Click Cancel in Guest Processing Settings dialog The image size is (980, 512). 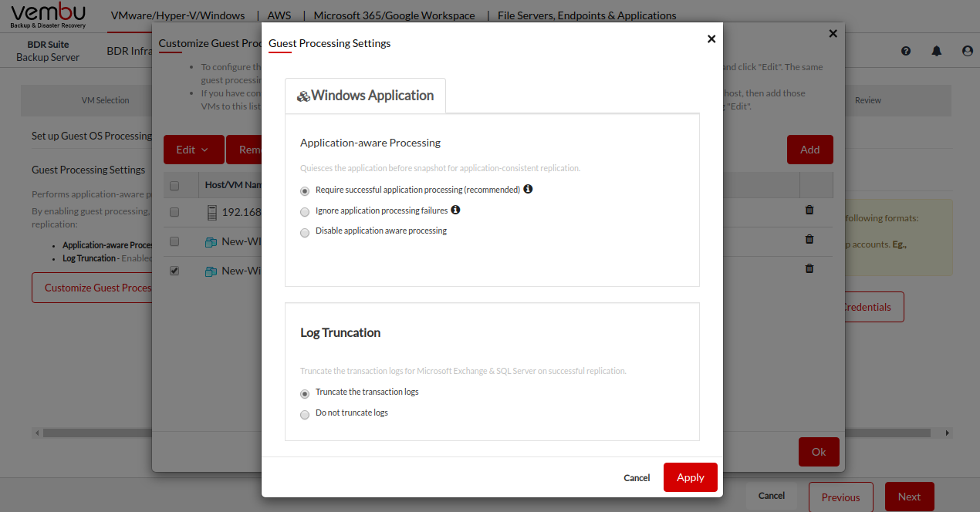637,478
